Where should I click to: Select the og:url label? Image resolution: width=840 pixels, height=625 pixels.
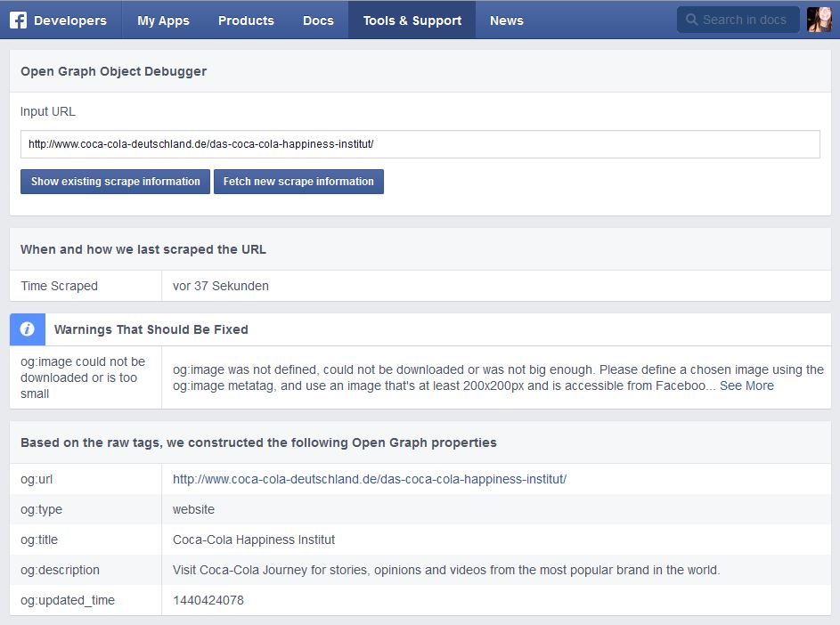click(37, 479)
